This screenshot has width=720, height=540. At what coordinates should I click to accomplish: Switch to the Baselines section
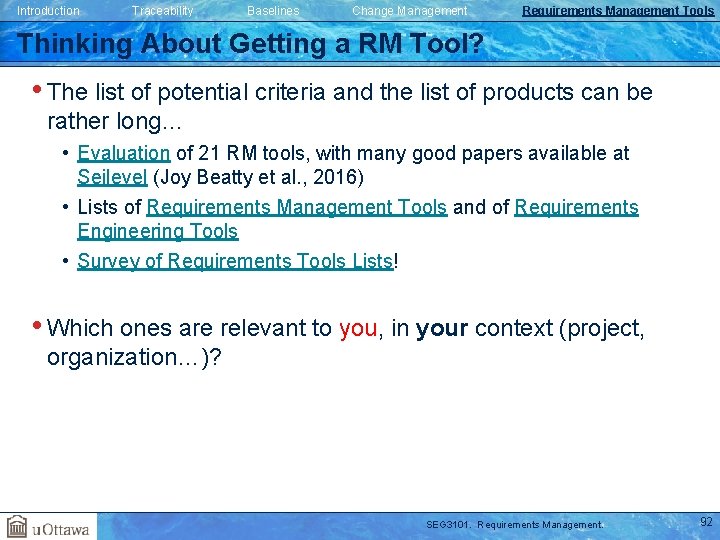[273, 11]
